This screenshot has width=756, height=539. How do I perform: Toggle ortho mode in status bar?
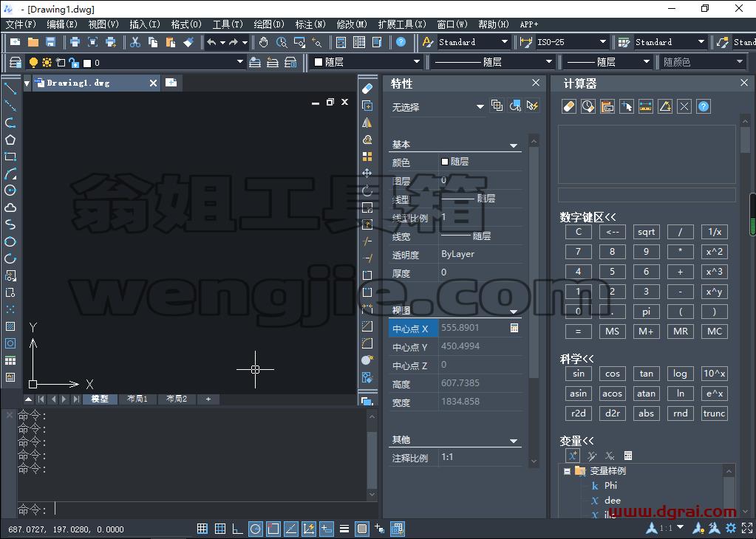tap(238, 529)
